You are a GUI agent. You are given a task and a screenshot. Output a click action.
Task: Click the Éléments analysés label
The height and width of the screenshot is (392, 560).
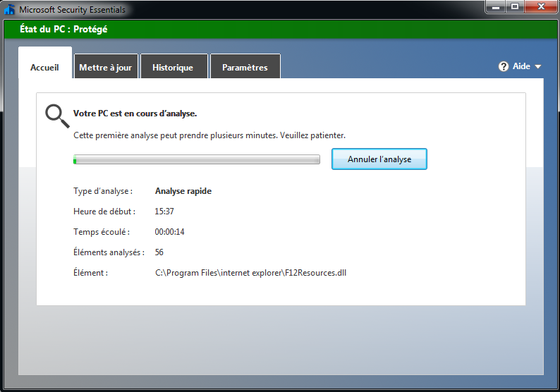click(x=109, y=252)
